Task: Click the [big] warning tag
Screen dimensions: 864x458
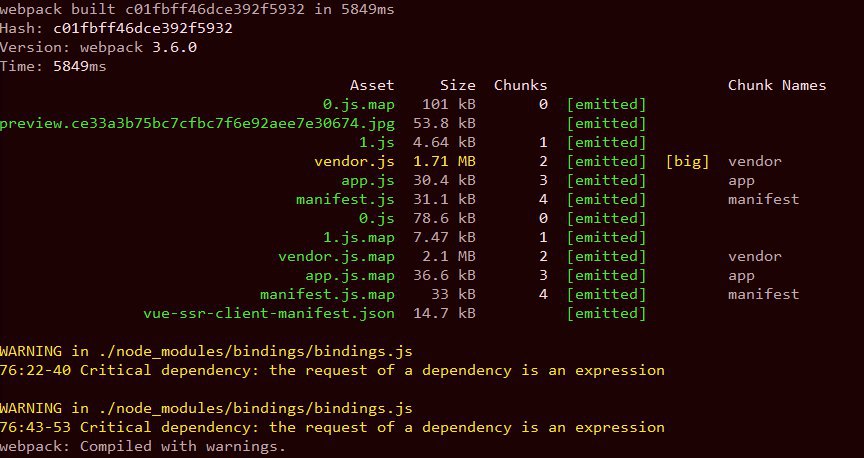Action: point(688,161)
